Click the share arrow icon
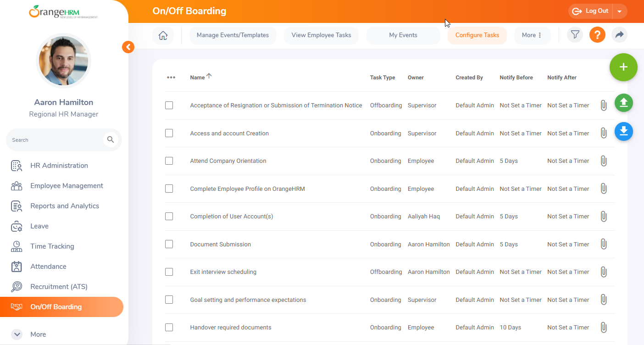This screenshot has height=345, width=644. [619, 35]
